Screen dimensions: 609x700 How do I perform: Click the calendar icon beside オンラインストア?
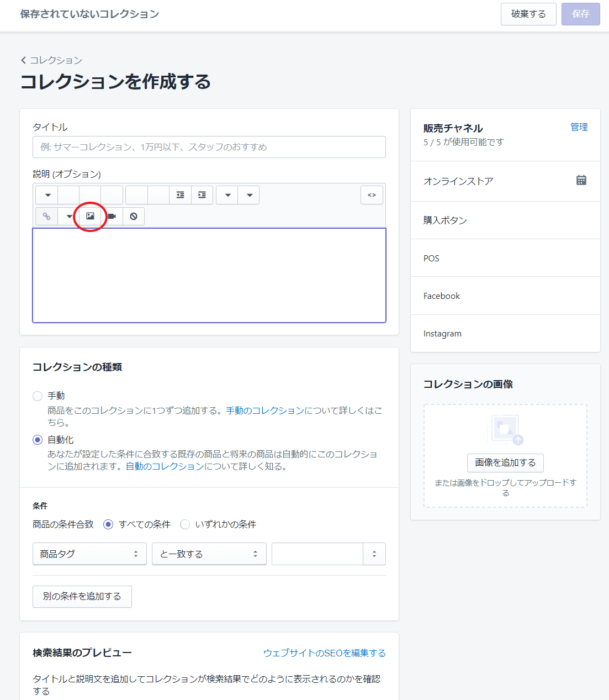pyautogui.click(x=581, y=180)
